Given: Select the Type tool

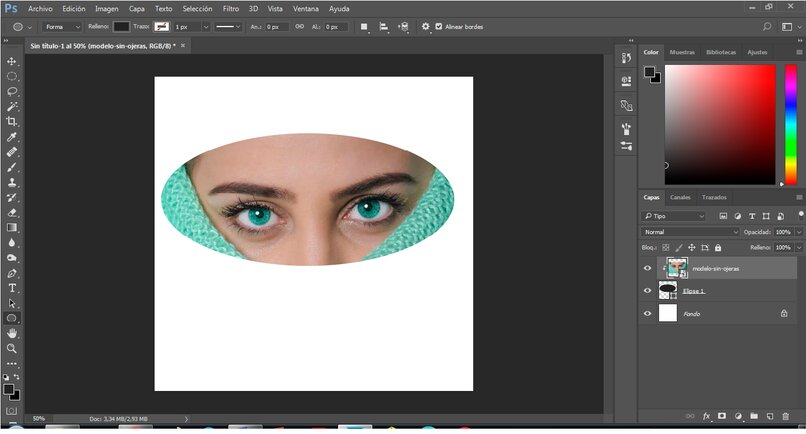Looking at the screenshot, I should 12,287.
